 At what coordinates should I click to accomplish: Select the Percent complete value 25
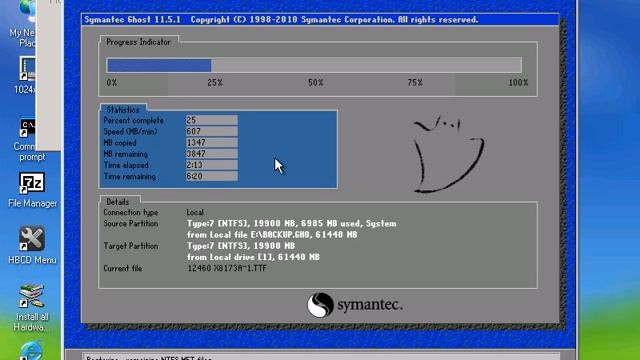pyautogui.click(x=211, y=120)
